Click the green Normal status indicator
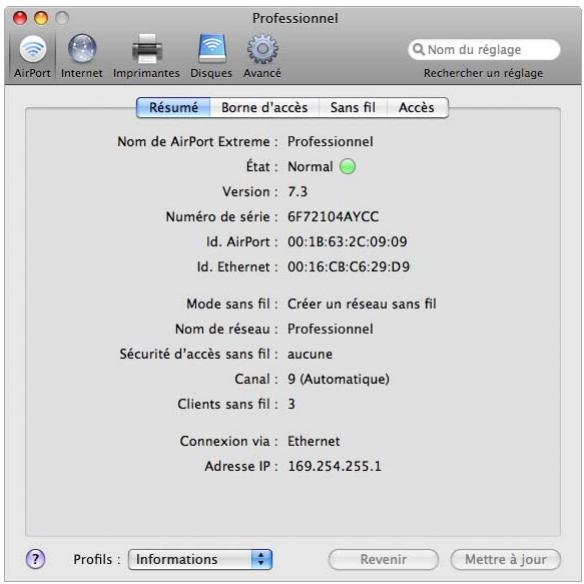Image resolution: width=584 pixels, height=584 pixels. (x=347, y=166)
